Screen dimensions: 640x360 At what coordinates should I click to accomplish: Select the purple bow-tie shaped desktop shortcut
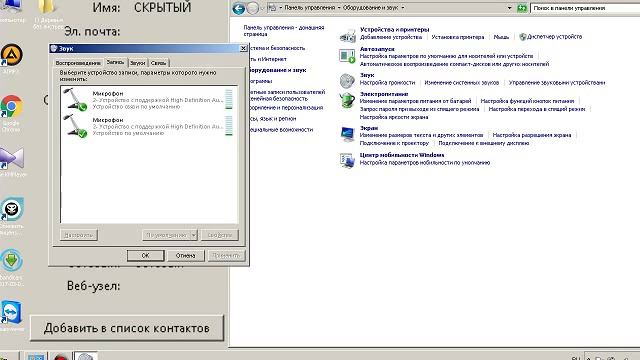(12, 162)
